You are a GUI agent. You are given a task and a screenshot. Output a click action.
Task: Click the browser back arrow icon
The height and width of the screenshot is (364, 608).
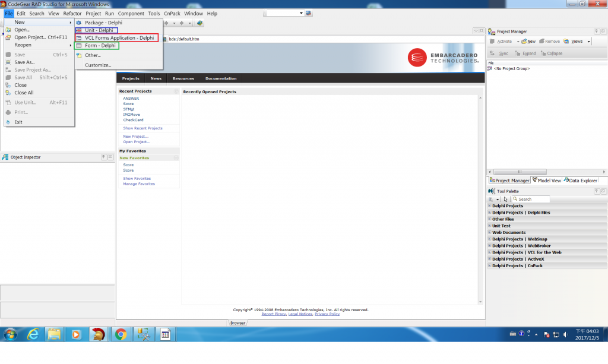pos(166,23)
